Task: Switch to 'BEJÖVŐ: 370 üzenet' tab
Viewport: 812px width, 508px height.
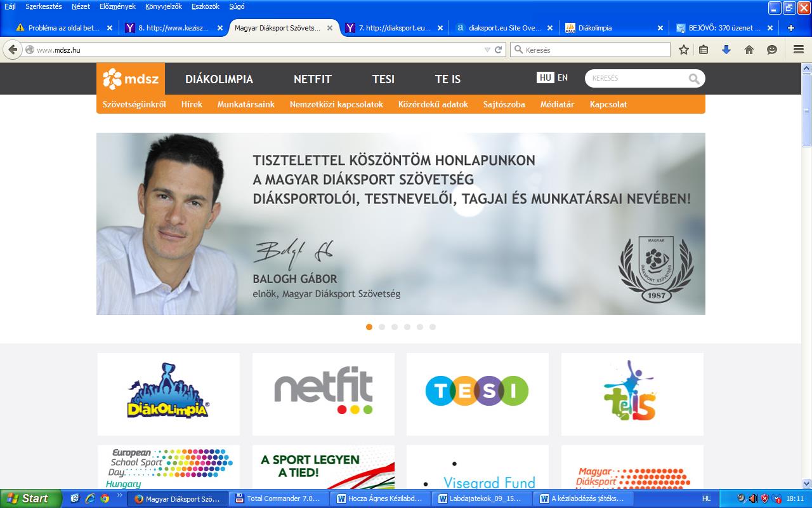Action: point(726,28)
